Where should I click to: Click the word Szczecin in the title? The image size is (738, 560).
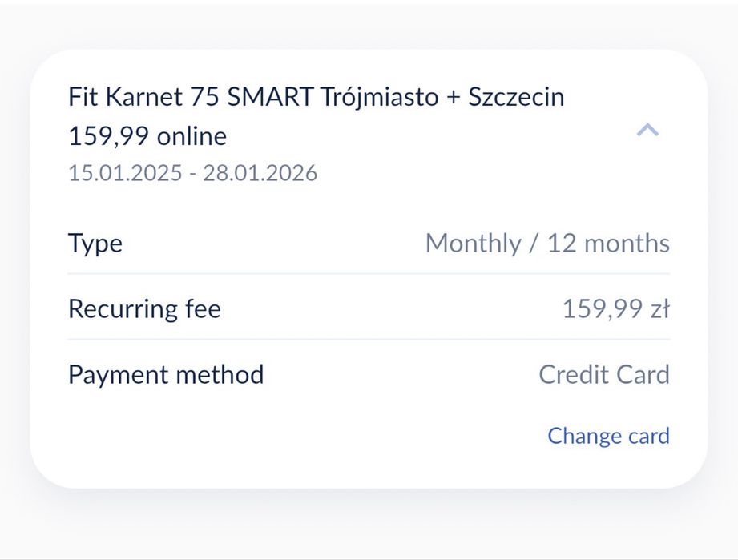point(516,97)
